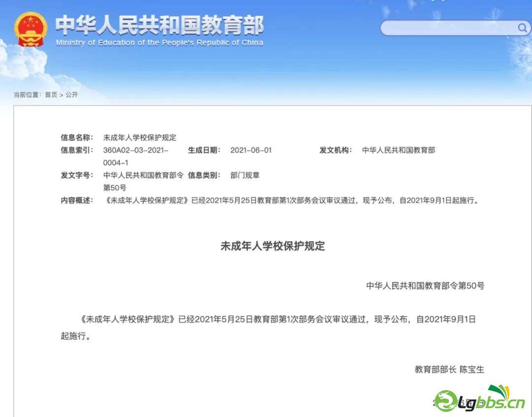Click the English ministry subtitle text
Viewport: 532px width, 417px height.
160,43
